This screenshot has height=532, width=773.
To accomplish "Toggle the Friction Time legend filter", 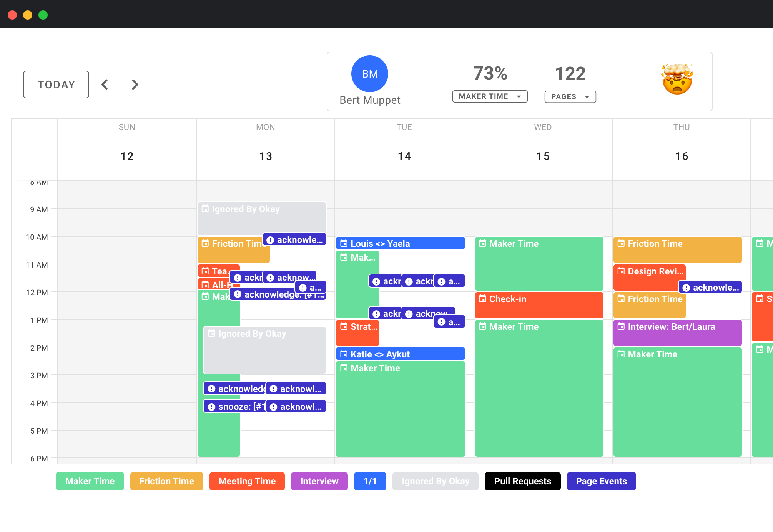I will coord(166,481).
